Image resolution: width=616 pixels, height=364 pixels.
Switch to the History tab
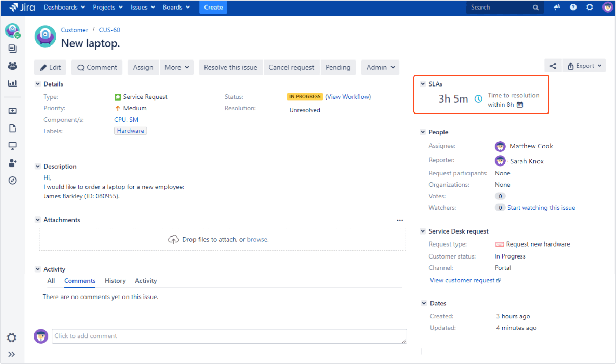click(115, 281)
